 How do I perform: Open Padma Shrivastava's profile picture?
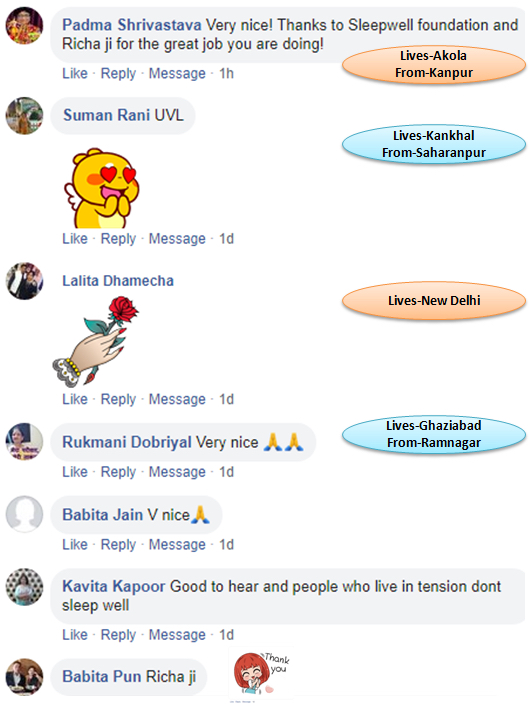click(x=24, y=26)
